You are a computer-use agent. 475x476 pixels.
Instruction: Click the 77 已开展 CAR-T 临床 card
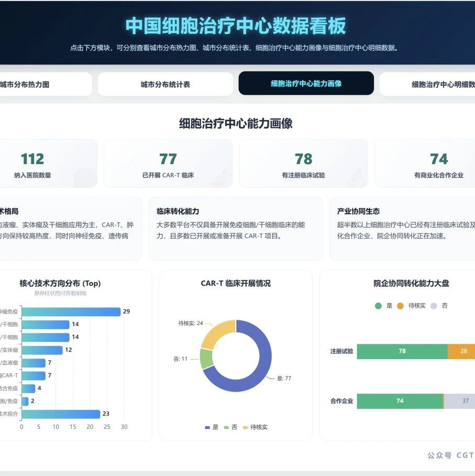click(168, 164)
